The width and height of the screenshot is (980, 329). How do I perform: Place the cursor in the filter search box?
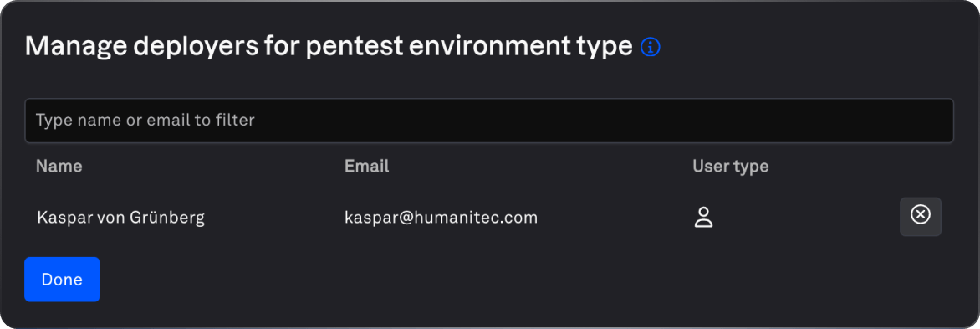tap(489, 120)
